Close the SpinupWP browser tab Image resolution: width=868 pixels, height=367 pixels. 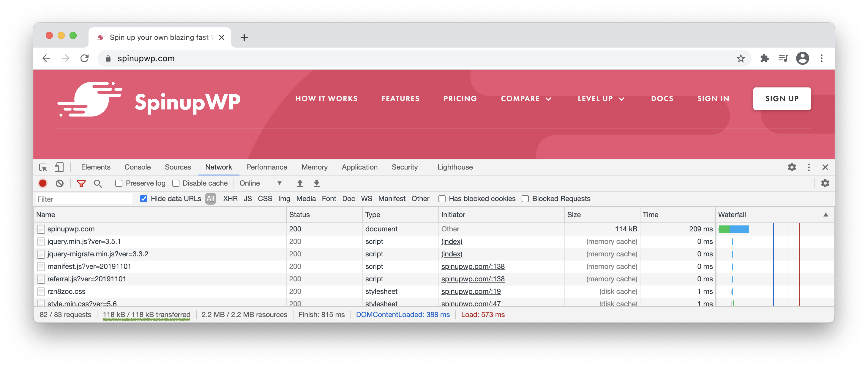221,37
